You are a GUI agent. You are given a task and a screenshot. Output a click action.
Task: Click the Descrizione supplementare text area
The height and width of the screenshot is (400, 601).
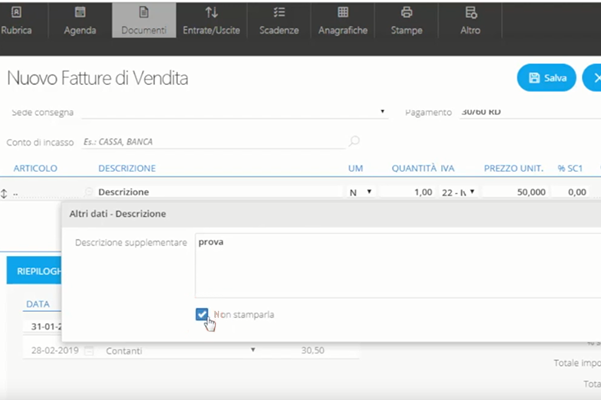pos(395,265)
